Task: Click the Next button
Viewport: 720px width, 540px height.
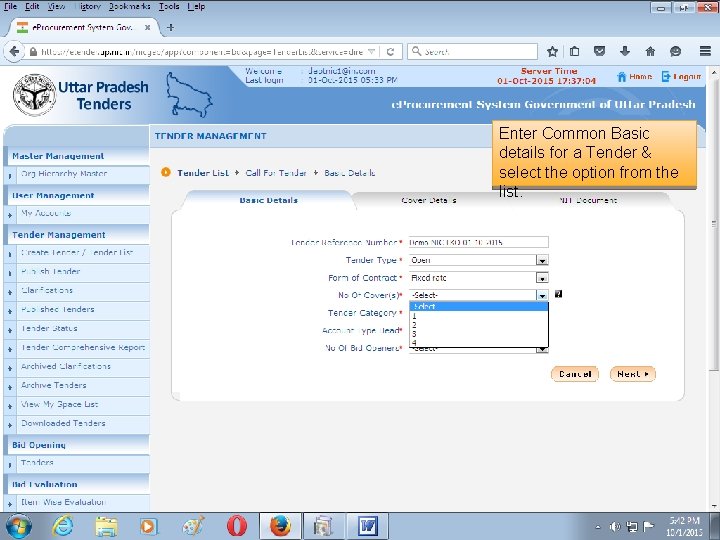Action: click(632, 374)
